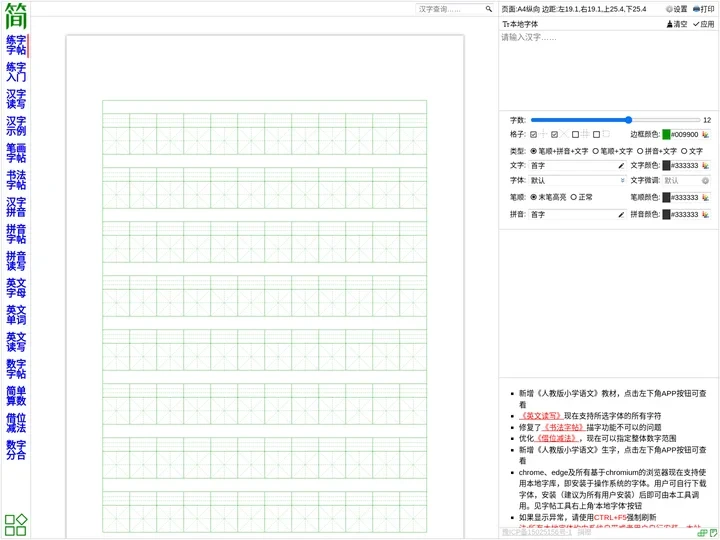Viewport: 720px width, 540px height.
Task: Open 本地字体 local font option
Action: pyautogui.click(x=520, y=23)
